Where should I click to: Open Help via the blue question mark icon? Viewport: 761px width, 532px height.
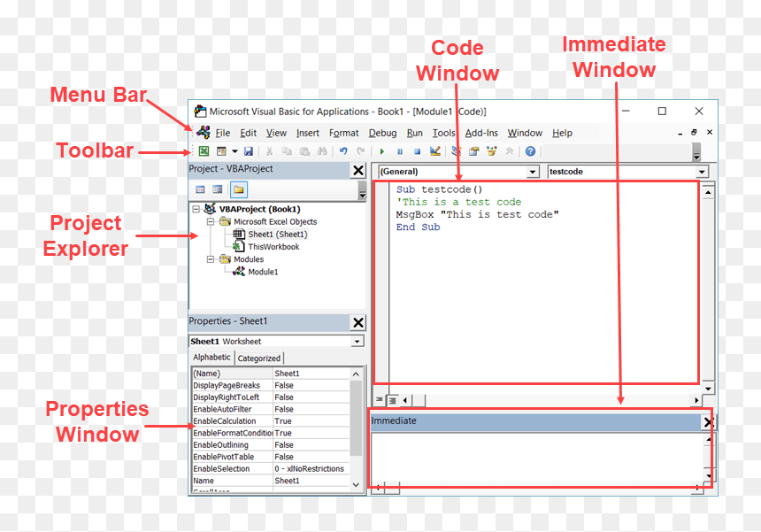click(530, 151)
